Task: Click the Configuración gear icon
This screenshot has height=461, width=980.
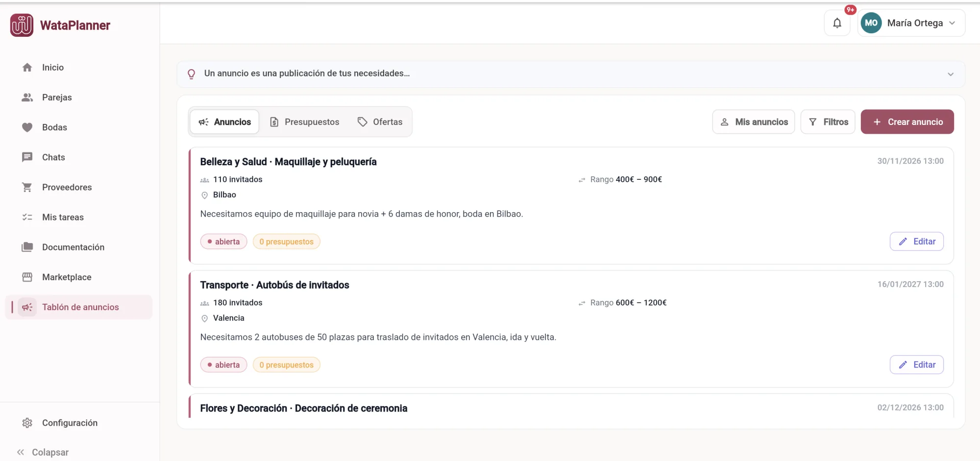Action: coord(27,423)
